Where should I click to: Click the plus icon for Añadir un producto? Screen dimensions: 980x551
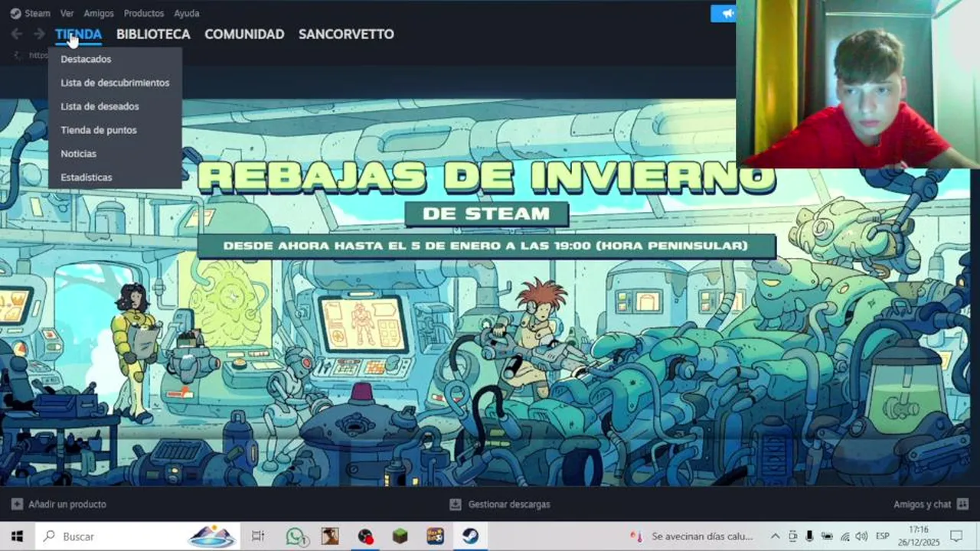point(17,504)
